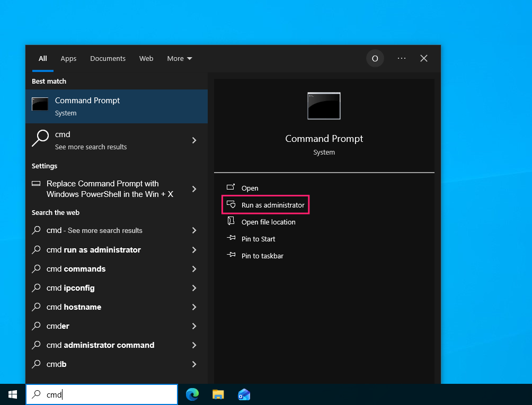Switch to the Documents filter tab
This screenshot has height=405, width=532.
tap(108, 59)
